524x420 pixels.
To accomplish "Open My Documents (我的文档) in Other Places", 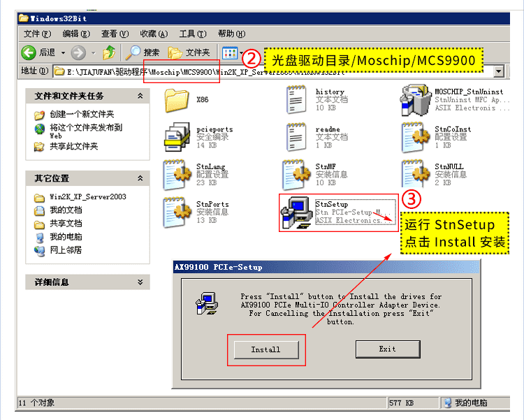I will [x=58, y=210].
